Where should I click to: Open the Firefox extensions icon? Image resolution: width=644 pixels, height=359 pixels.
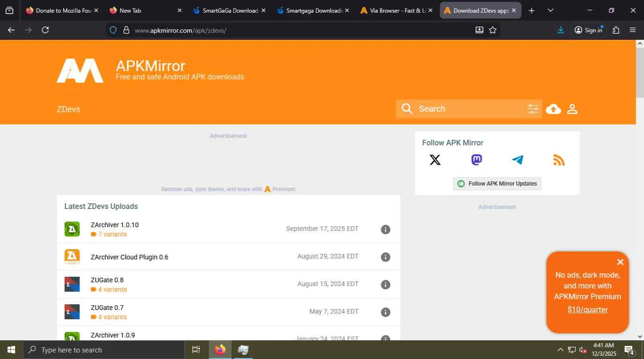[616, 30]
